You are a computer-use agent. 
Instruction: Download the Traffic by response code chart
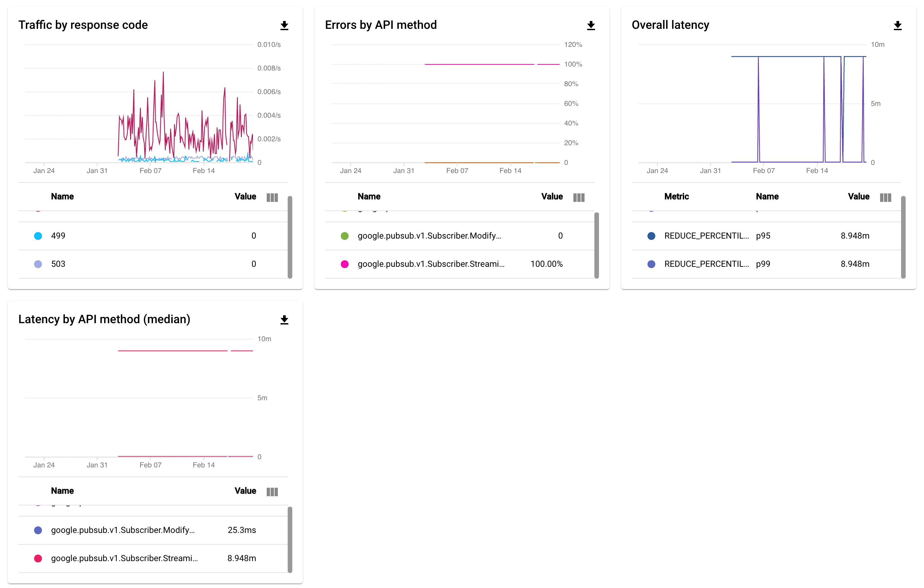(x=284, y=26)
